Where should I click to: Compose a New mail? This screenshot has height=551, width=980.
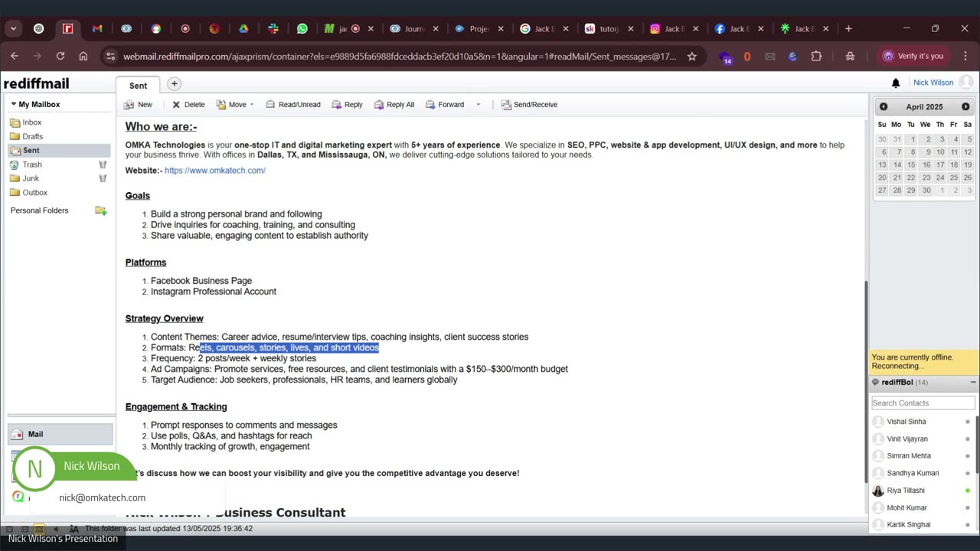[138, 105]
